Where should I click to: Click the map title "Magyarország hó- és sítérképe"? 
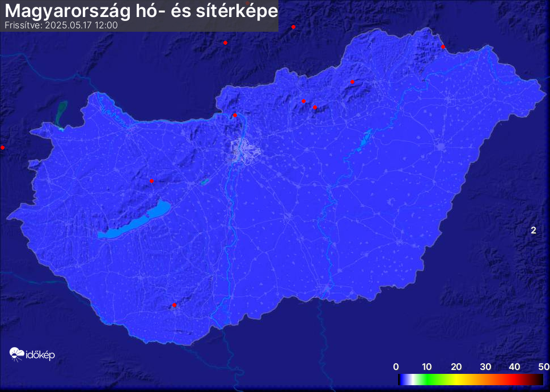[x=142, y=11]
